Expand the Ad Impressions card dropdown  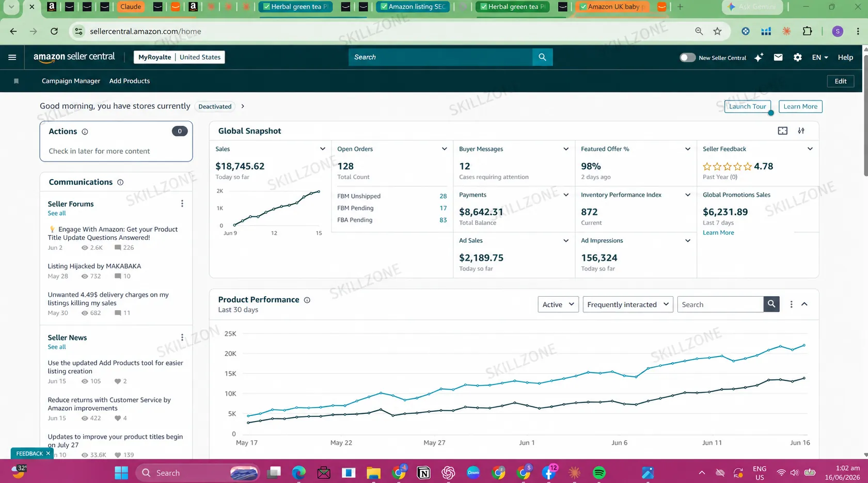click(688, 241)
